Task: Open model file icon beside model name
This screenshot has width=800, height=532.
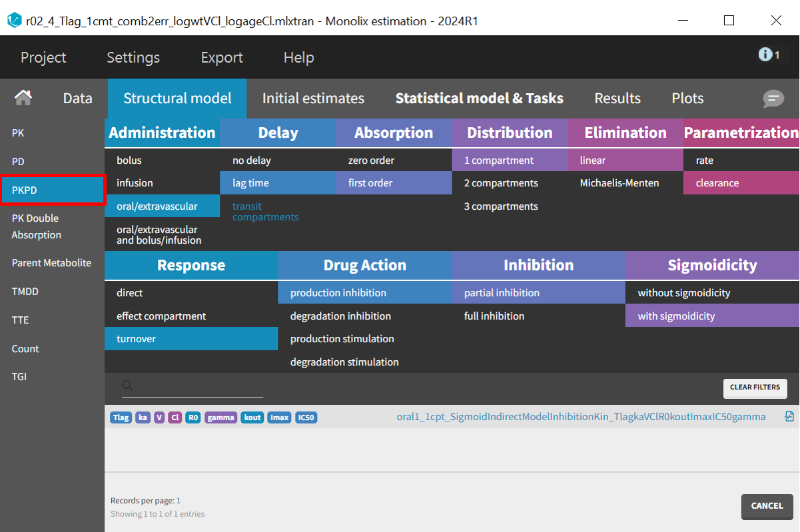Action: 789,417
